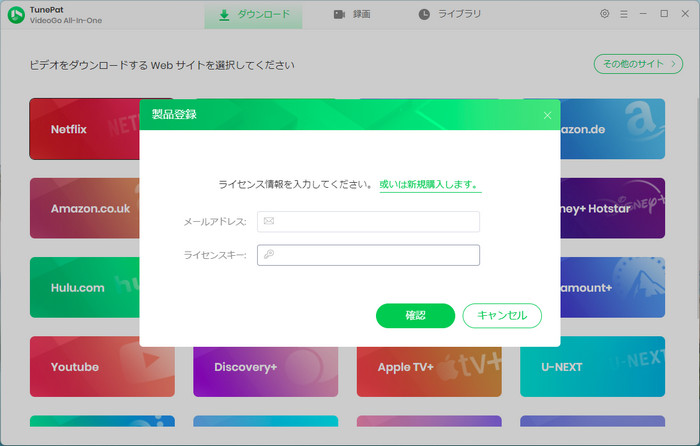Viewport: 700px width, 446px height.
Task: Select the U-NEXT site card
Action: tap(592, 367)
